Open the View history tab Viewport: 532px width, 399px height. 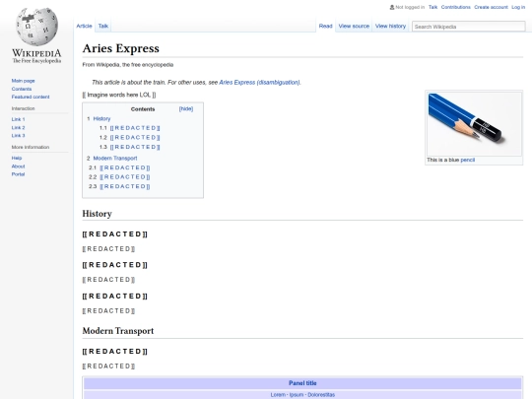pyautogui.click(x=390, y=26)
